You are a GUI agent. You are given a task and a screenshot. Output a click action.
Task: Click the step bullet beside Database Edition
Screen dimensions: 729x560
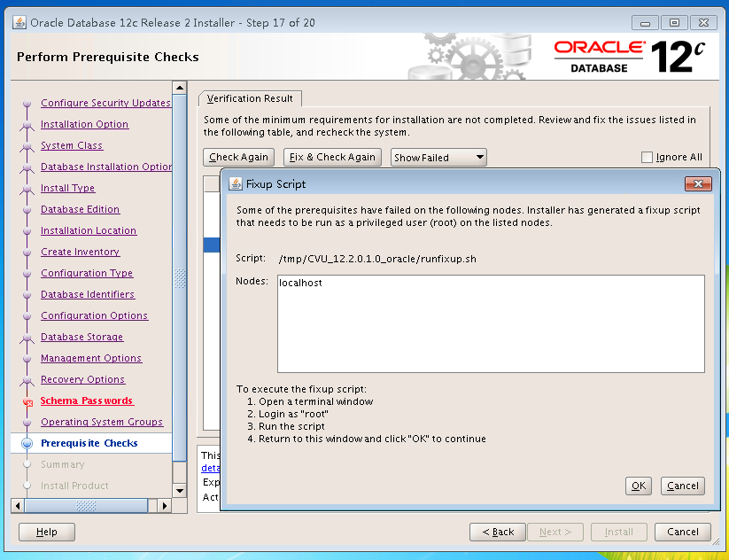click(x=27, y=210)
